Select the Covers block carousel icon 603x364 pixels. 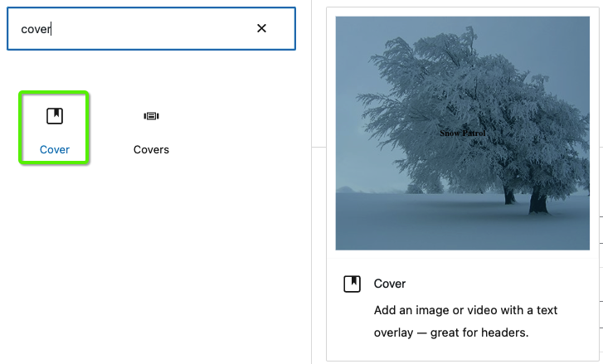[151, 116]
